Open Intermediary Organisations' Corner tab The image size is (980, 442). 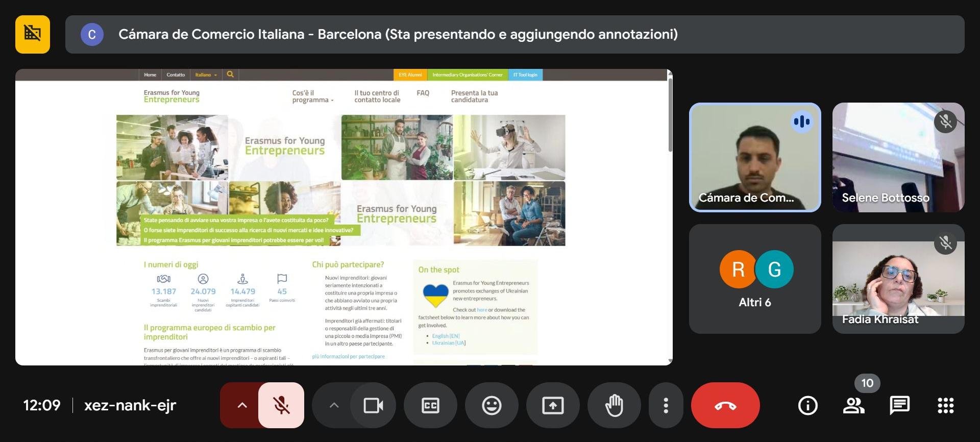pyautogui.click(x=468, y=75)
